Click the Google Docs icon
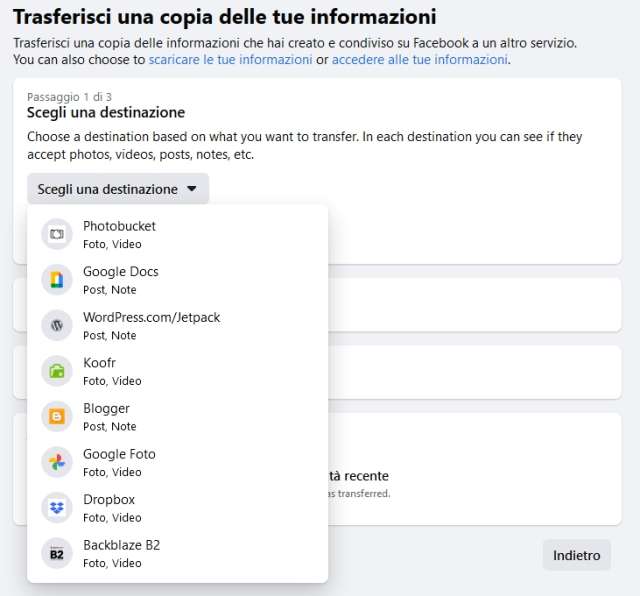This screenshot has width=640, height=596. [57, 280]
